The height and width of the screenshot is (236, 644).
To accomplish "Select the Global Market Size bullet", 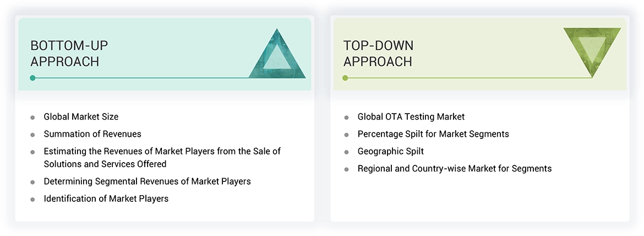I will (x=81, y=117).
